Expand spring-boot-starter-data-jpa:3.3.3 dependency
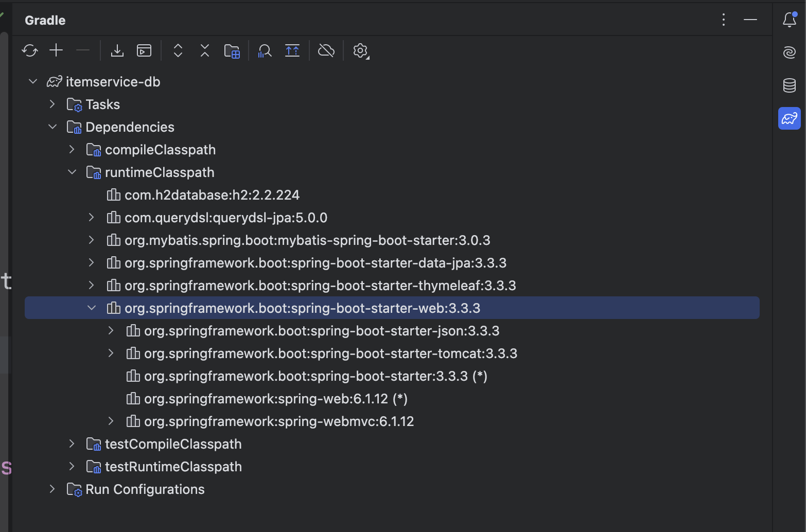Viewport: 806px width, 532px height. click(x=91, y=262)
